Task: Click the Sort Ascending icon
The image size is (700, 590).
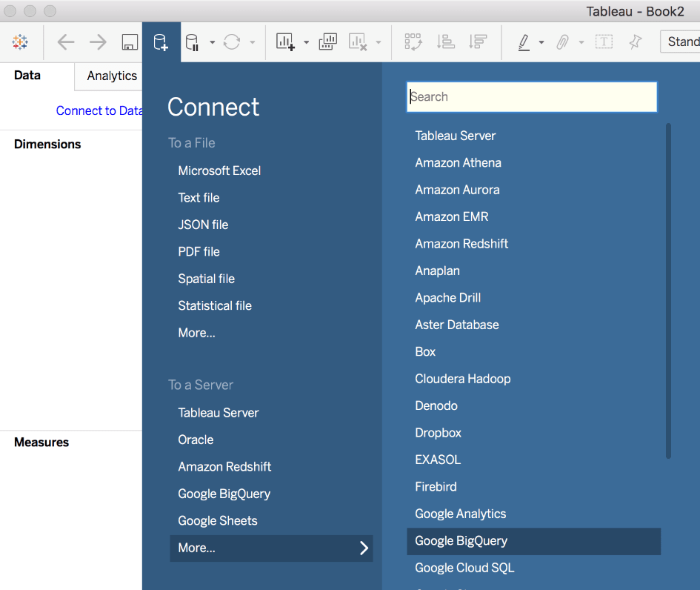Action: click(x=445, y=42)
